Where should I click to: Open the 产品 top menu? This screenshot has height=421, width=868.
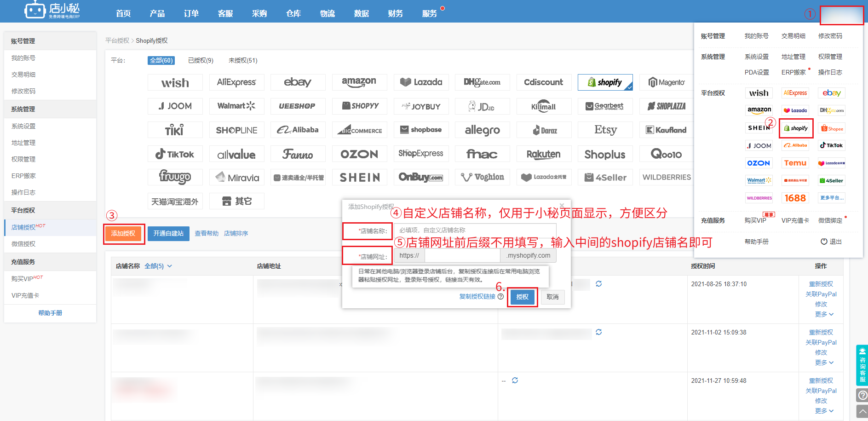(157, 13)
